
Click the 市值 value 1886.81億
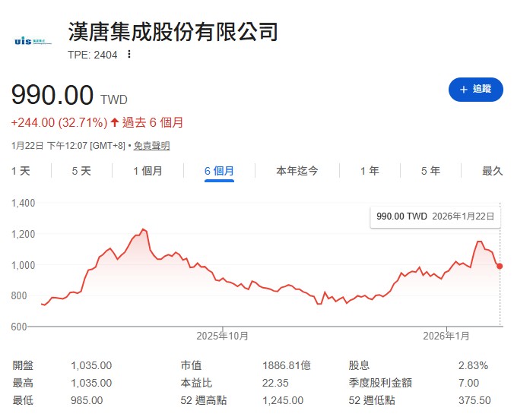pyautogui.click(x=287, y=365)
